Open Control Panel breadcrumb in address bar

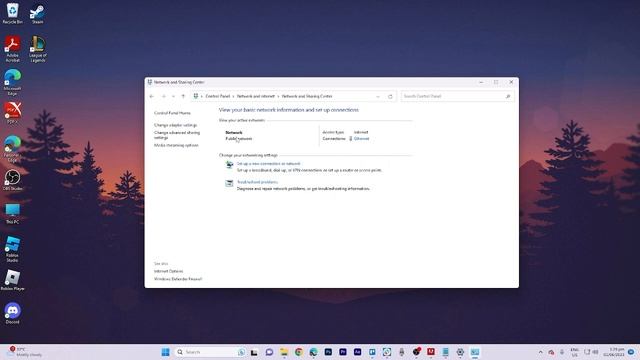(218, 96)
